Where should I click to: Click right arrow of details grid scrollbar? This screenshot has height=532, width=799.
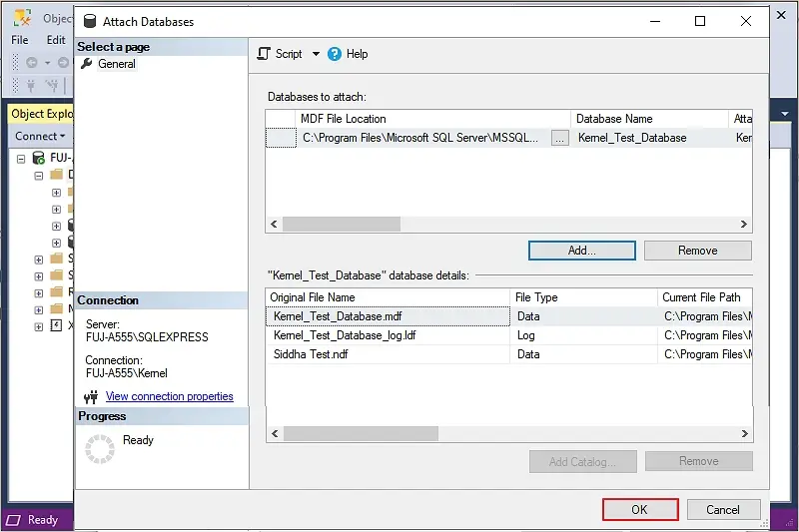[744, 434]
